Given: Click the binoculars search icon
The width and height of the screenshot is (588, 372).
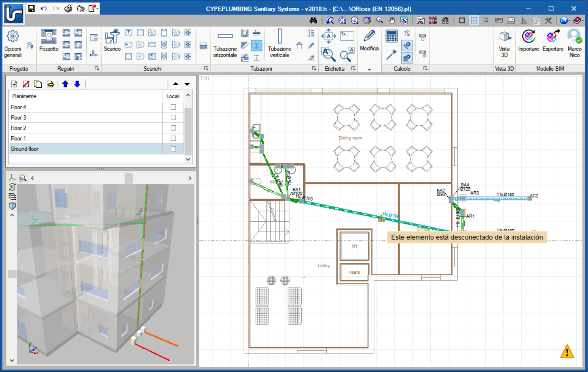Looking at the screenshot, I should (313, 20).
